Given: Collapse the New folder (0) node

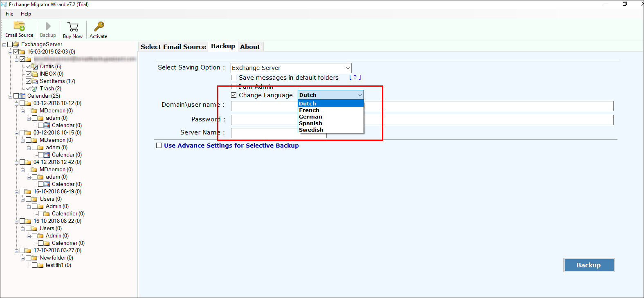Looking at the screenshot, I should [x=23, y=258].
